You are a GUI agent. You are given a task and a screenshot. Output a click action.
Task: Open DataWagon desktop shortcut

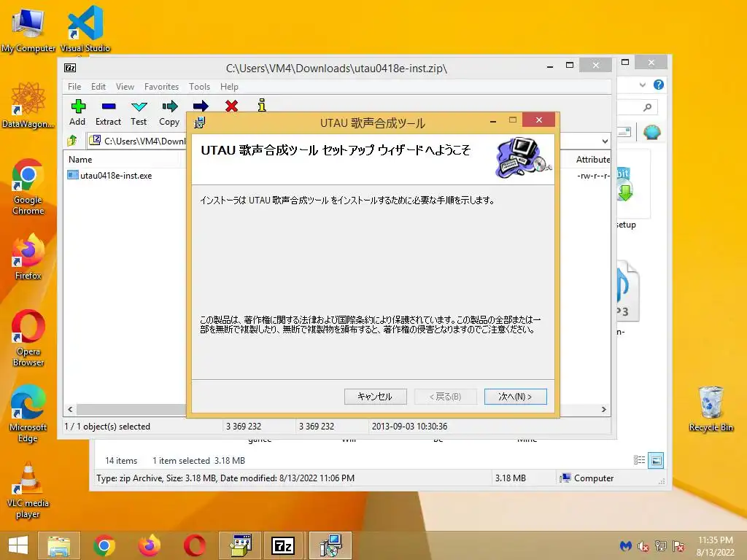(x=28, y=105)
